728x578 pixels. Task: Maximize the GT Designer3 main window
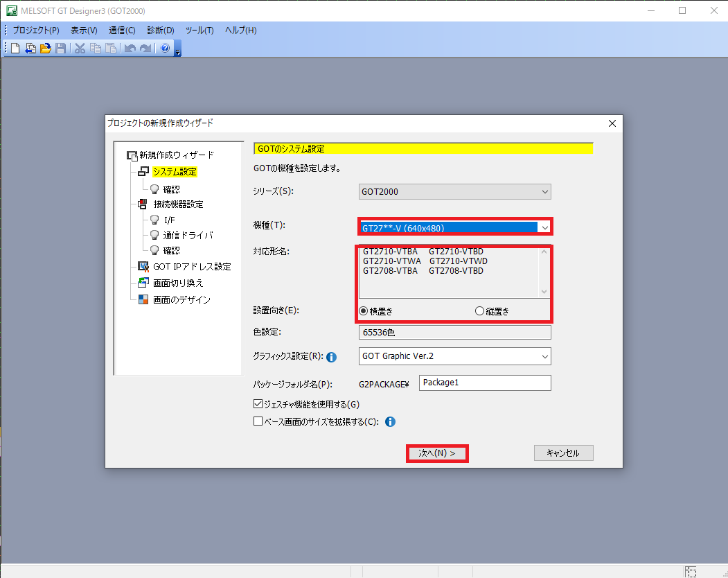point(682,10)
